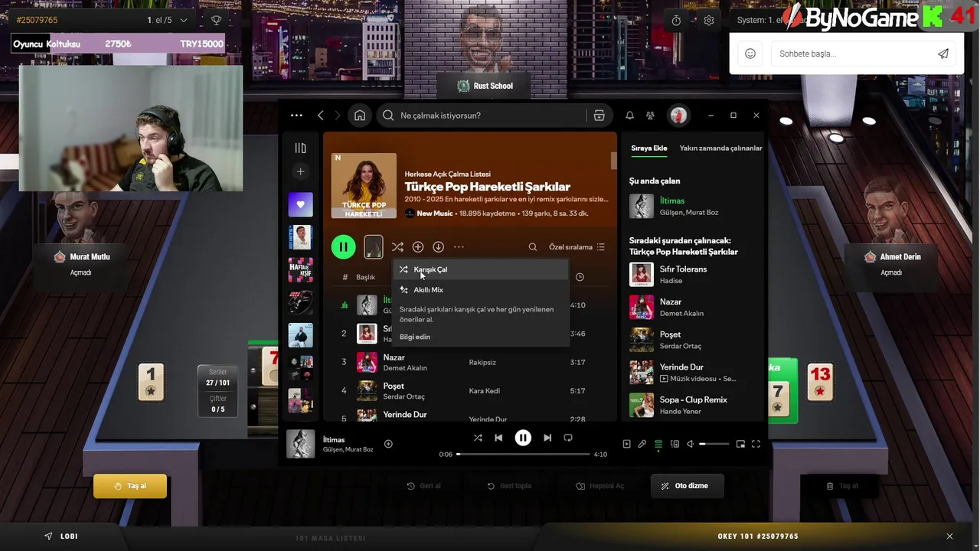Click the duration clock column header

580,277
